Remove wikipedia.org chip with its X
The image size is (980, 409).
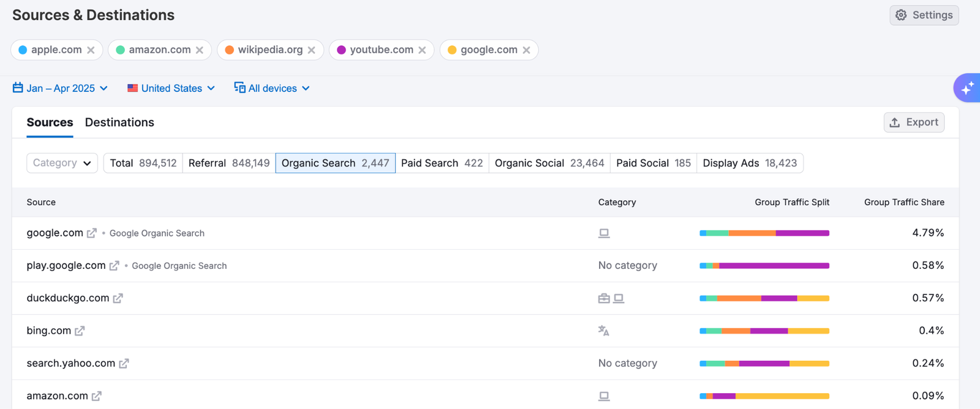click(x=312, y=50)
